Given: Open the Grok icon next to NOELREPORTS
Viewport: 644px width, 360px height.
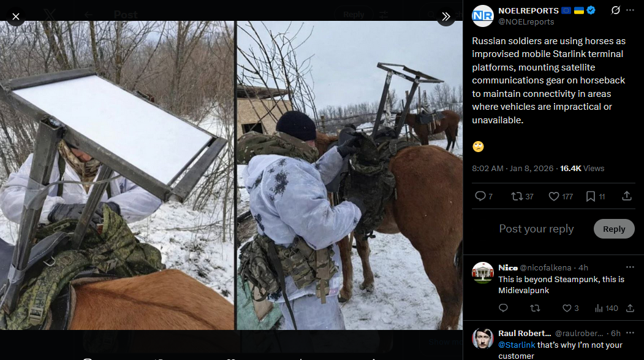Looking at the screenshot, I should (615, 10).
